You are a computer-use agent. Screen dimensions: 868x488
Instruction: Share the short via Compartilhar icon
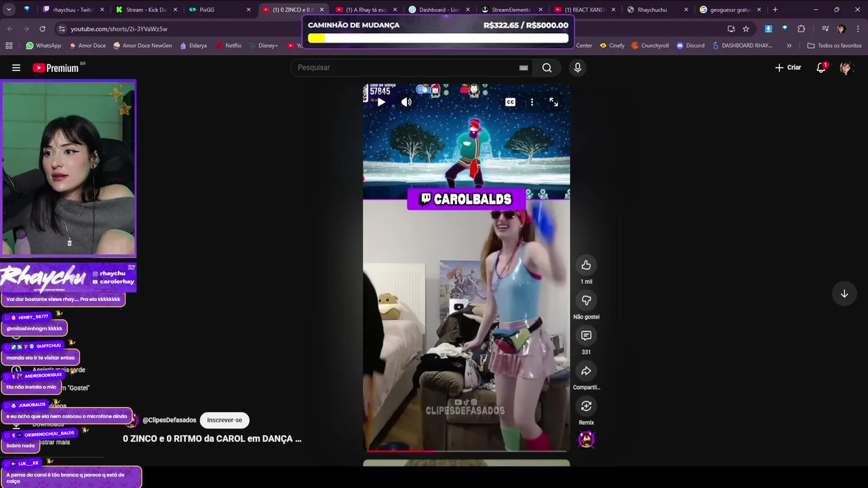pos(586,371)
